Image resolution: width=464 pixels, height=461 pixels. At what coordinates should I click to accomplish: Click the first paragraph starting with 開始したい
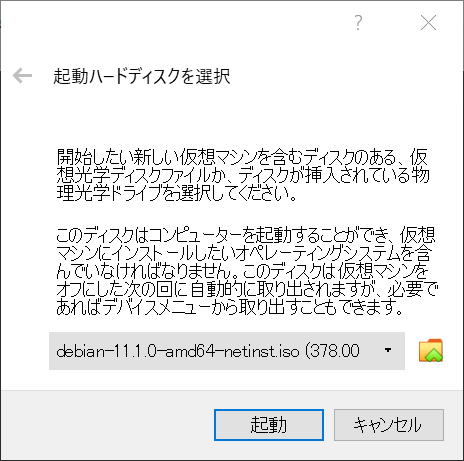(243, 175)
